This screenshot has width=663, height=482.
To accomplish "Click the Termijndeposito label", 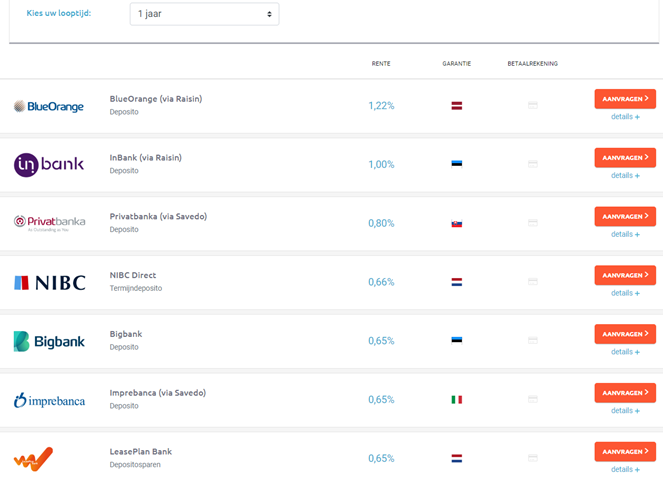I will (x=136, y=288).
